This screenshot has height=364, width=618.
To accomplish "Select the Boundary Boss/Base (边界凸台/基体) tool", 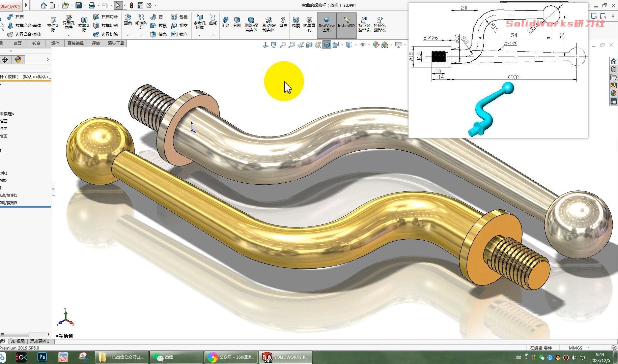I will pyautogui.click(x=24, y=34).
